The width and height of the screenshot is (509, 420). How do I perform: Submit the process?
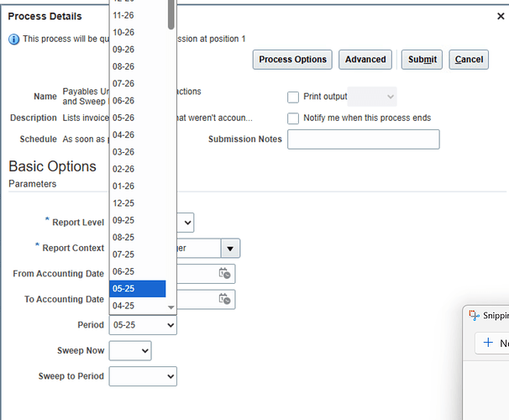pyautogui.click(x=422, y=60)
